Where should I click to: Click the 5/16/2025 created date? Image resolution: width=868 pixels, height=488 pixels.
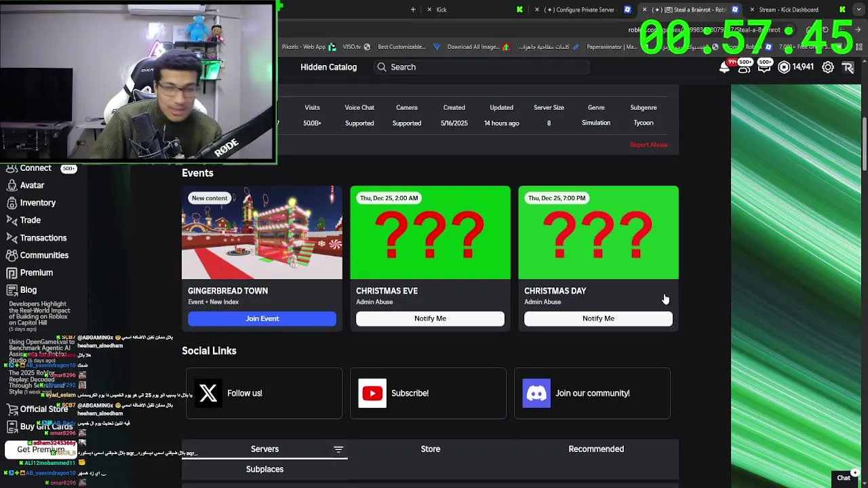454,123
